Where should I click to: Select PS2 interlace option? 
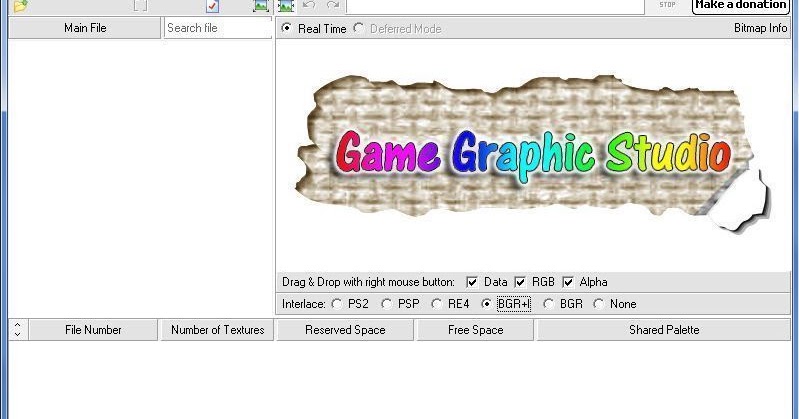[x=336, y=304]
